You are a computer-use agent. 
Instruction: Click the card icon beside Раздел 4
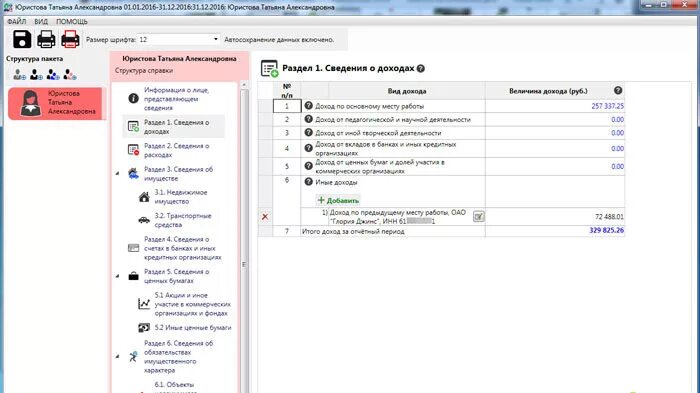[x=133, y=248]
